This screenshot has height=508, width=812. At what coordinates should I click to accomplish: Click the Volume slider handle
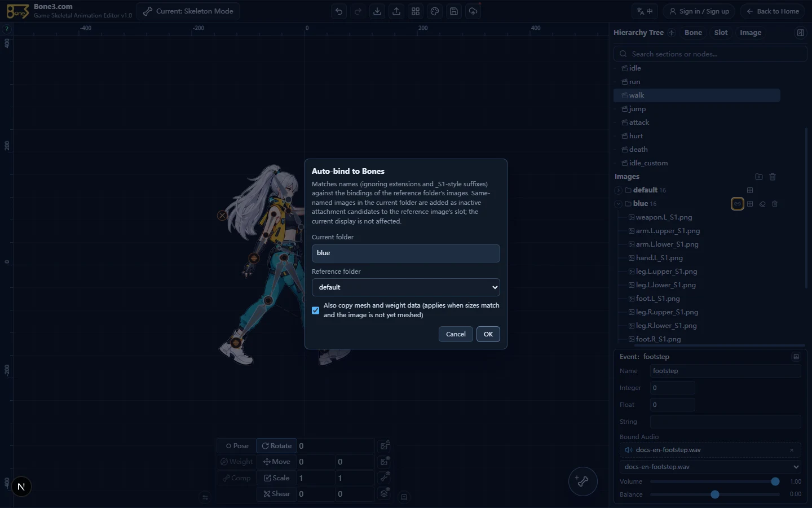[775, 481]
